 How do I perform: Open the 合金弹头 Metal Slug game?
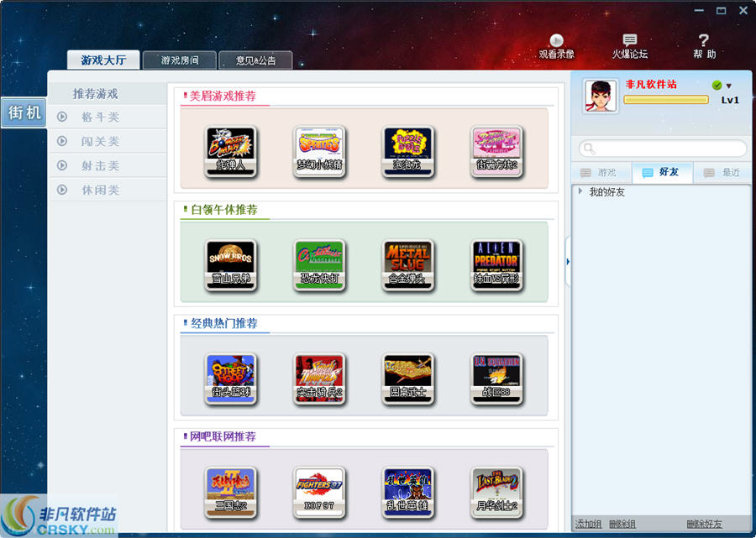408,265
